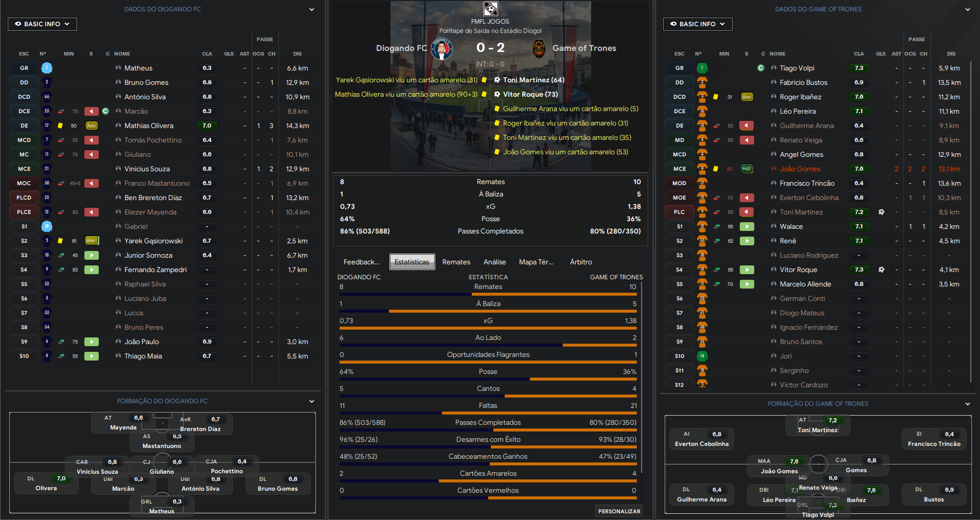Viewport: 980px width, 520px height.
Task: Click the player info icon beside Matheus
Action: click(x=118, y=68)
